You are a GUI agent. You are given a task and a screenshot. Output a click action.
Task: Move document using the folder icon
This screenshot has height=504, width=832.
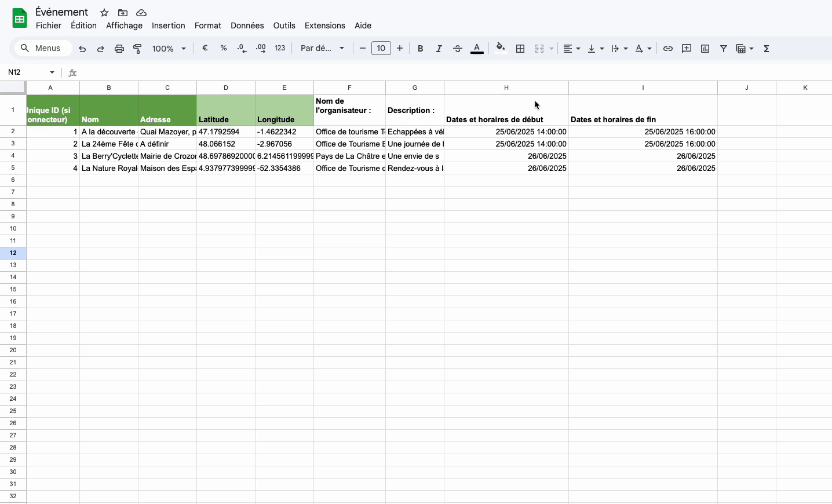click(x=123, y=13)
